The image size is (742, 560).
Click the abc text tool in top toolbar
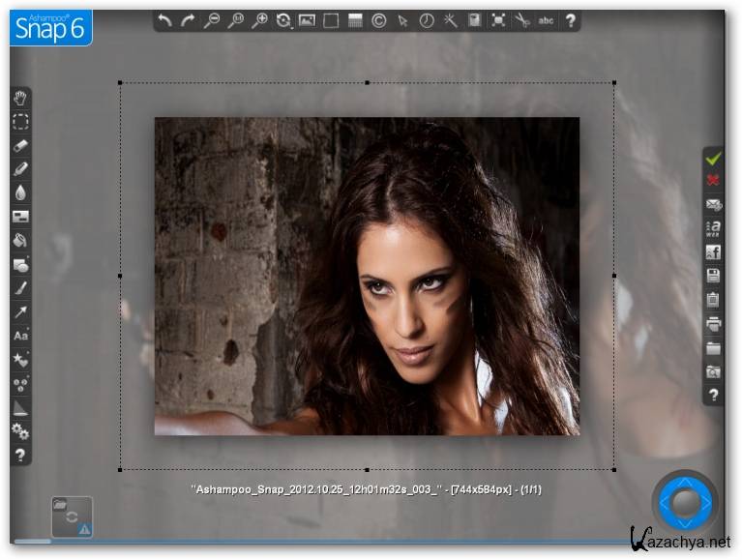coord(547,20)
